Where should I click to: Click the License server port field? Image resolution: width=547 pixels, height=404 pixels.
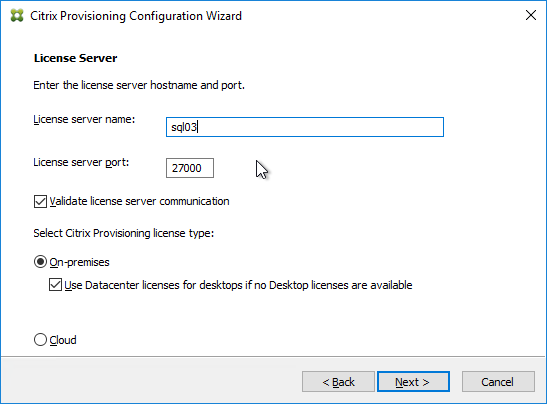click(190, 168)
